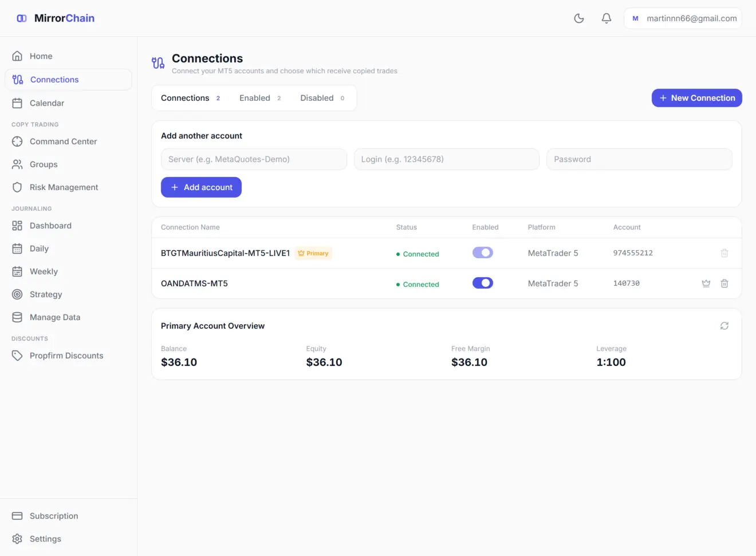
Task: Click the Subscription card icon
Action: (17, 516)
